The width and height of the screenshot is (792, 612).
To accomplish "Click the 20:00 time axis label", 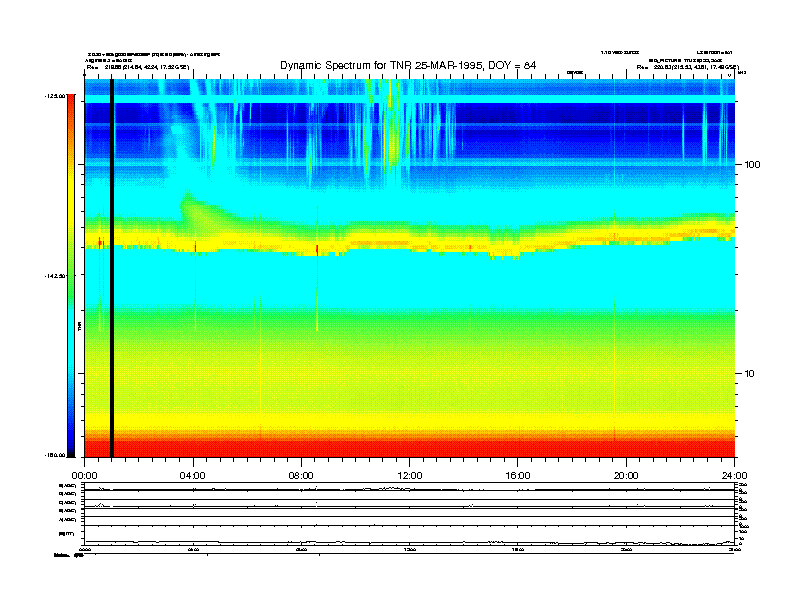I will [x=626, y=475].
